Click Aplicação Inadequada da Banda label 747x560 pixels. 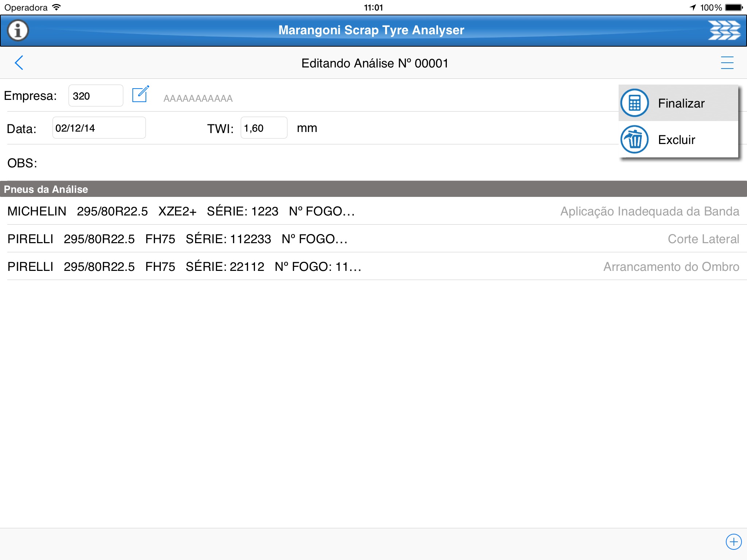coord(650,211)
